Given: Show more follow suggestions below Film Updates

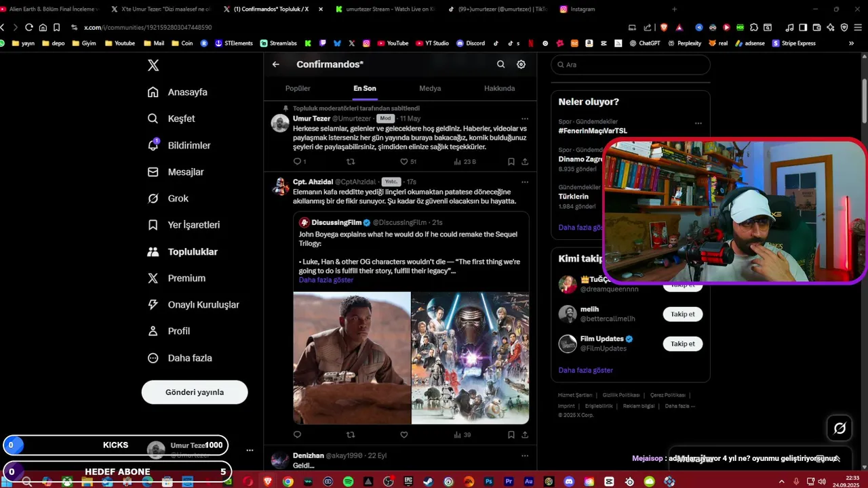Looking at the screenshot, I should click(x=585, y=371).
